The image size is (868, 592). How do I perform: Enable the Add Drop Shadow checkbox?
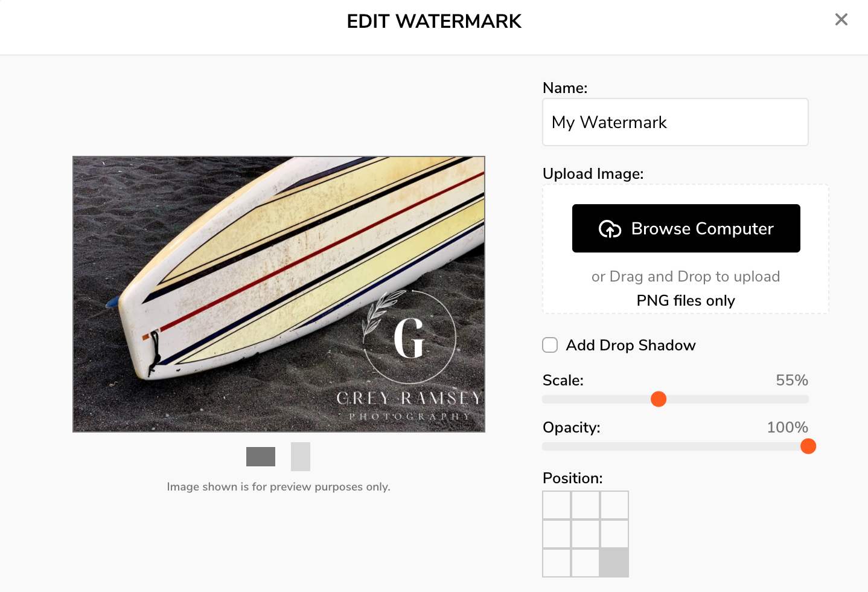550,345
